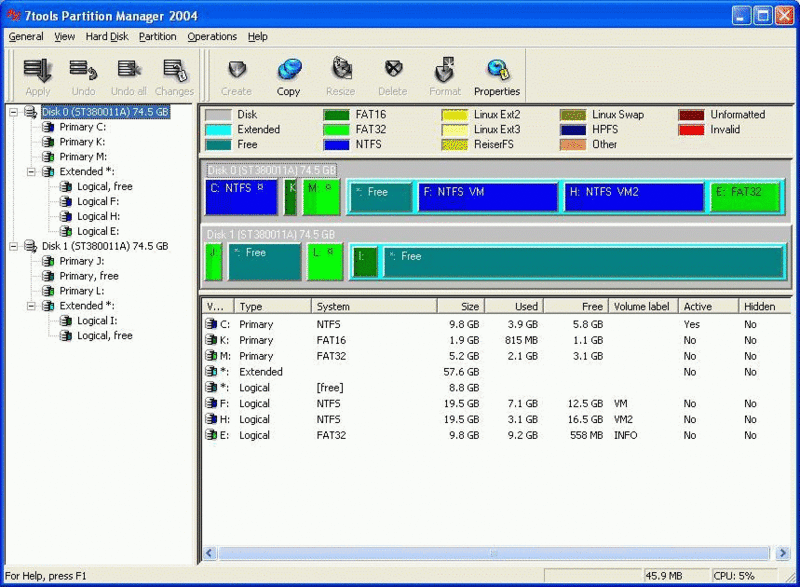This screenshot has height=587, width=800.
Task: Open partition Properties icon
Action: pos(497,76)
